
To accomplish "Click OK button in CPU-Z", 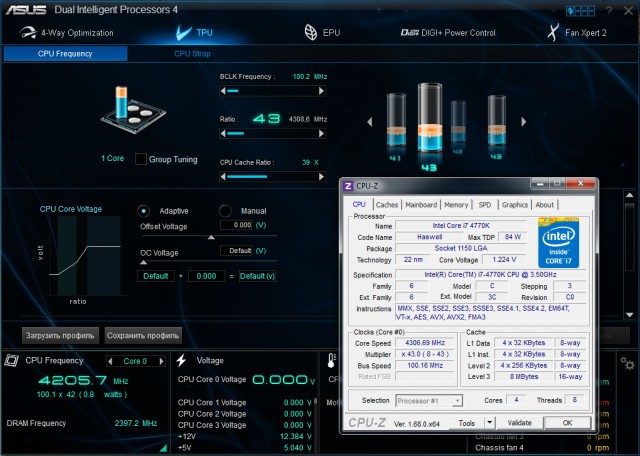I will (x=567, y=423).
